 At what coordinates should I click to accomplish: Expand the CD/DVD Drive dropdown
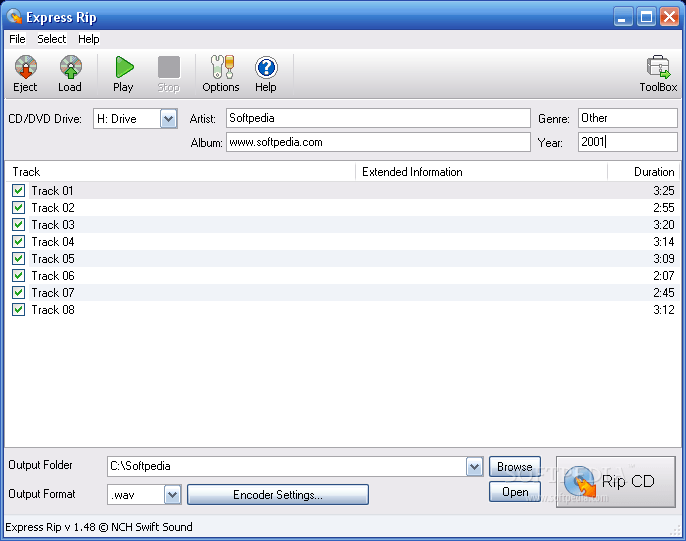point(168,119)
